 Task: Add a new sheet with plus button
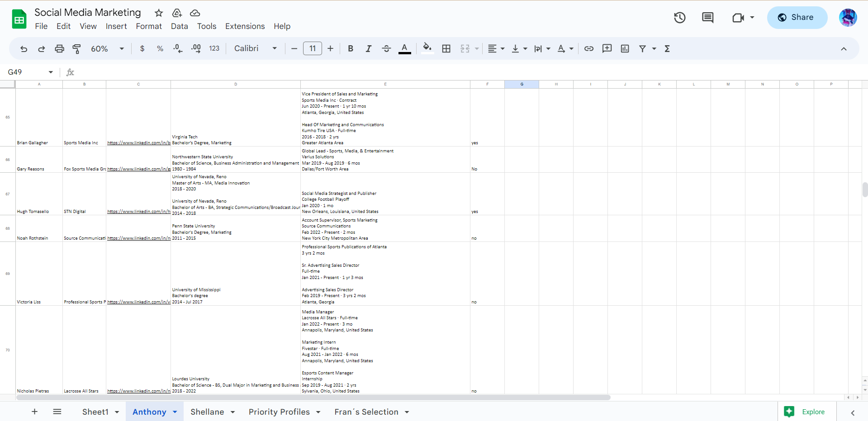(x=34, y=412)
